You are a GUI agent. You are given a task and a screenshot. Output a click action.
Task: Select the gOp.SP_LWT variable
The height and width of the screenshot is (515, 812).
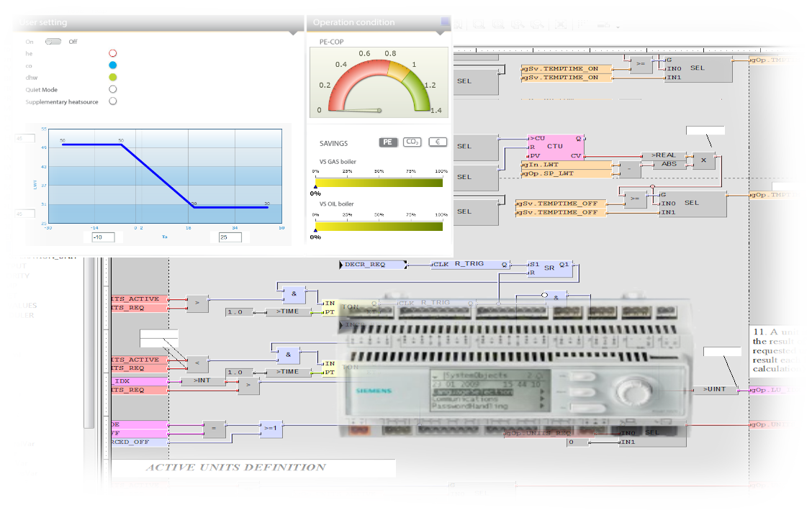point(566,173)
